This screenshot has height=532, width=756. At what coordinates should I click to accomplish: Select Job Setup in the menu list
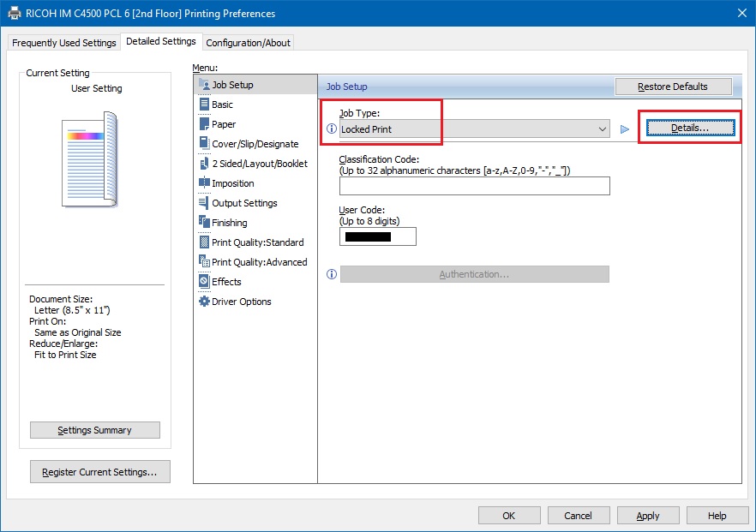[x=255, y=84]
